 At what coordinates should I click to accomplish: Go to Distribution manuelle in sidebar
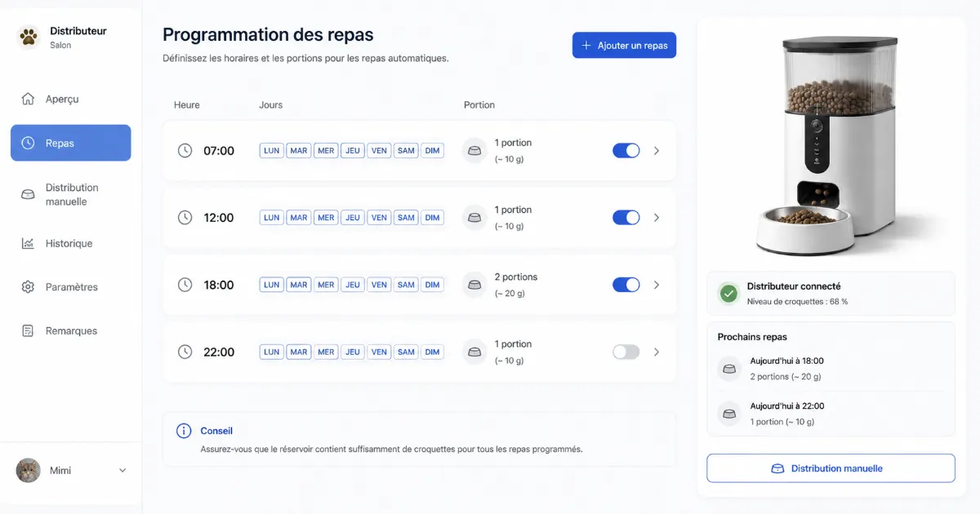coord(70,194)
